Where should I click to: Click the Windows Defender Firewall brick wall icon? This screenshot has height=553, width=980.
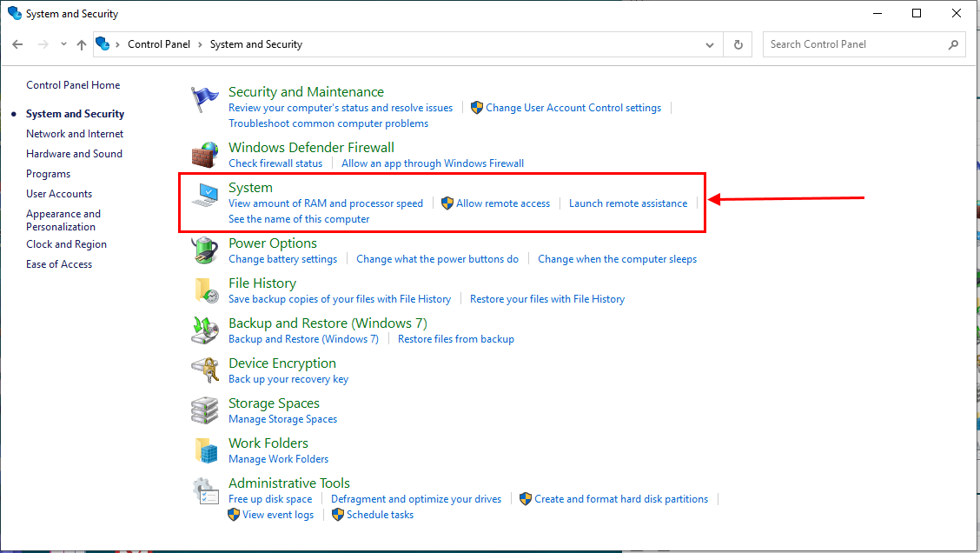[204, 155]
